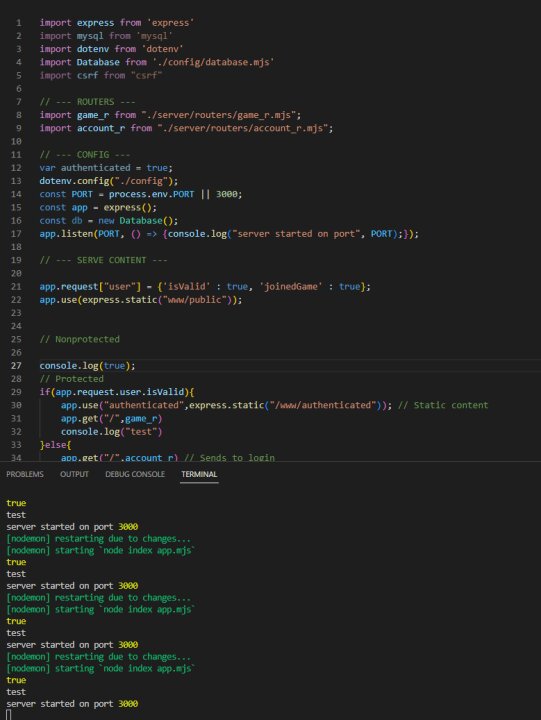Screen dimensions: 541x720
Task: Click the 3000 default port number on line 14
Action: [x=227, y=194]
